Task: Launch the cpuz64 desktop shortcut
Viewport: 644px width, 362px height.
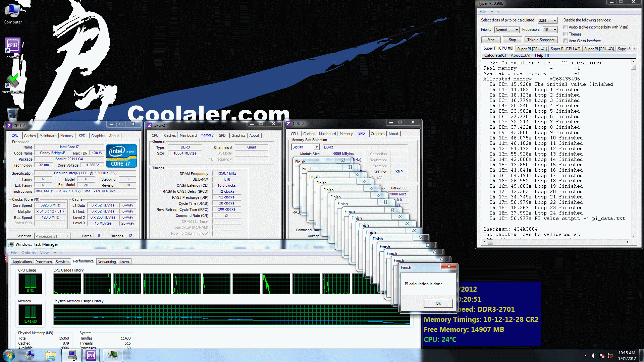Action: tap(13, 48)
